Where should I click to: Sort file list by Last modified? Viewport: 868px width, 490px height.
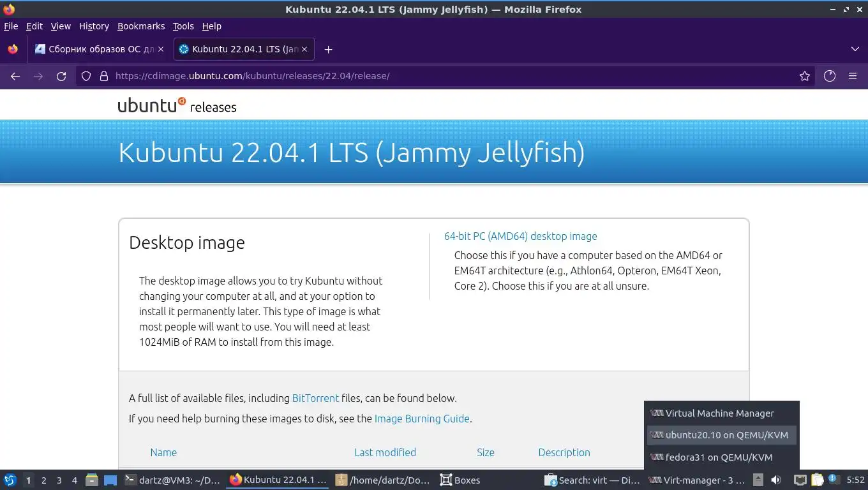pos(385,452)
